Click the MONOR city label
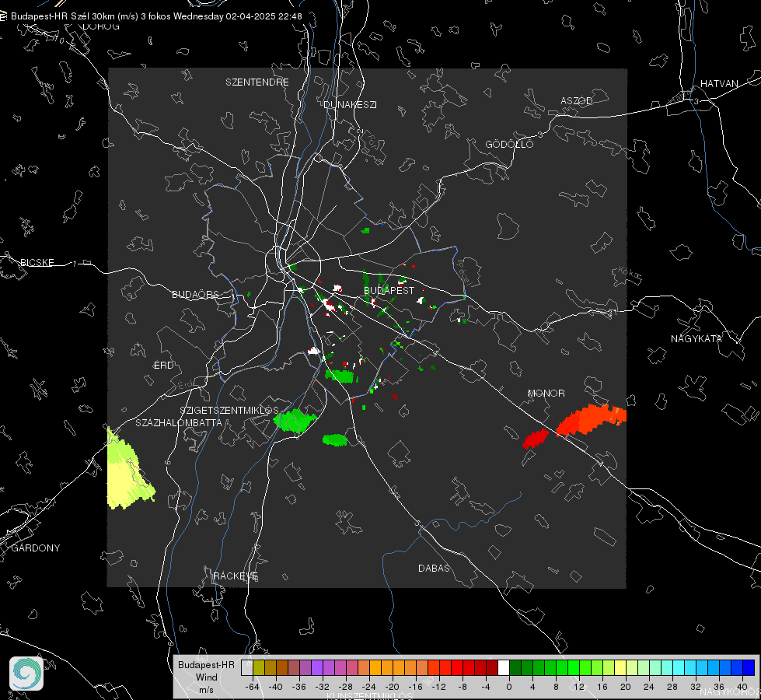 [546, 393]
